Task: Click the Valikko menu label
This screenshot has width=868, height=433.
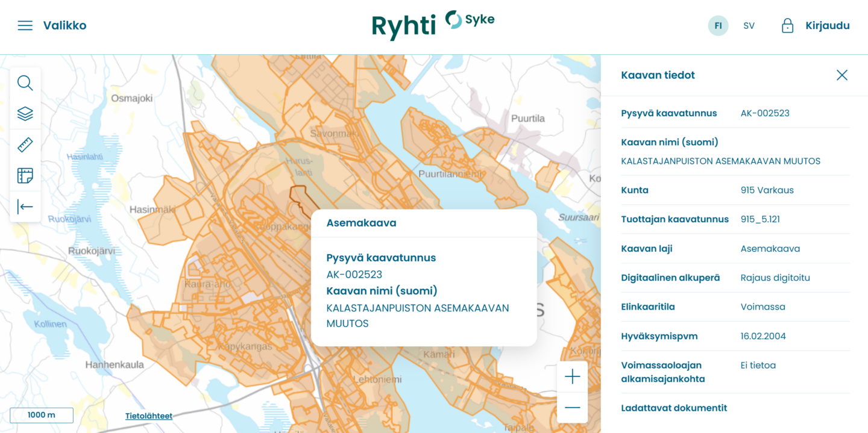Action: tap(64, 25)
